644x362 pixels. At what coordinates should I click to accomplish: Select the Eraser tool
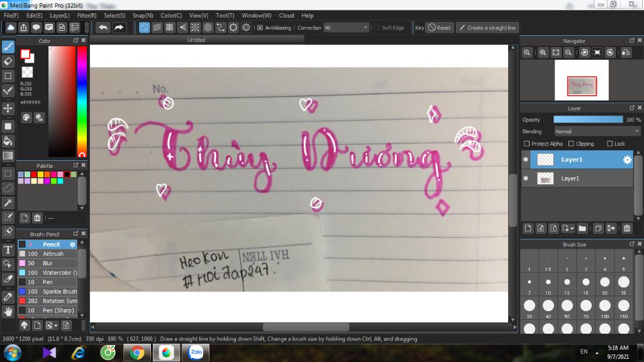[x=8, y=61]
